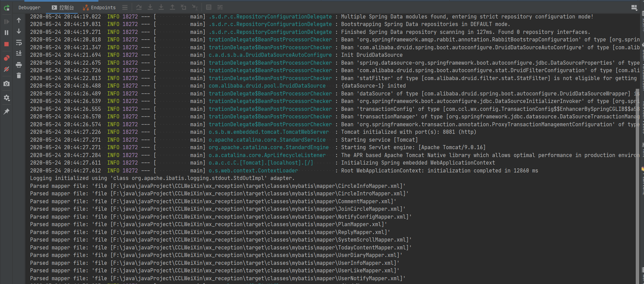Take a thread dump with camera icon
644x284 pixels.
7,83
